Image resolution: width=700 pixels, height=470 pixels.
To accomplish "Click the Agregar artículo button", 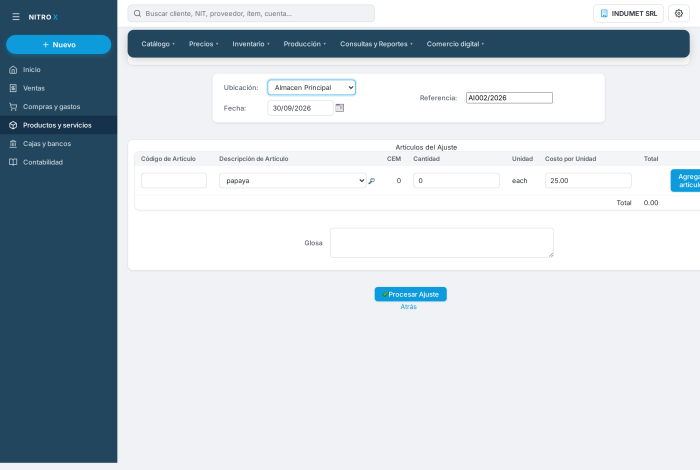I will click(686, 181).
